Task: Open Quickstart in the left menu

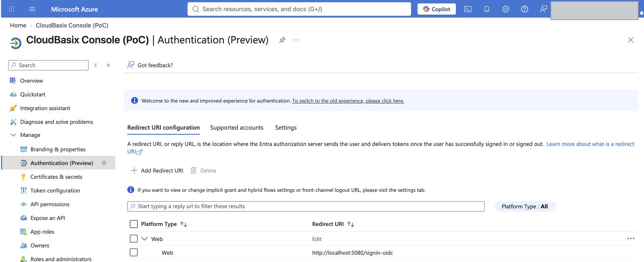Action: click(33, 94)
